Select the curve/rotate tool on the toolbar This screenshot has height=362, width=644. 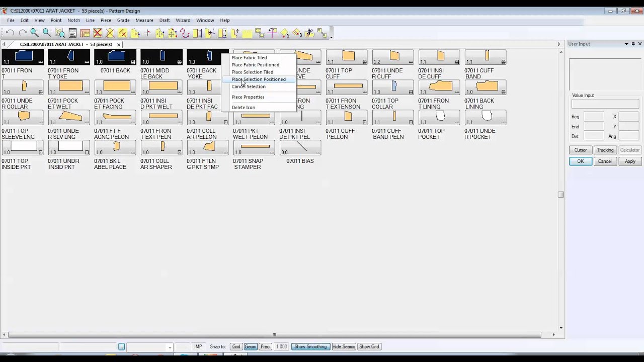coord(184,33)
